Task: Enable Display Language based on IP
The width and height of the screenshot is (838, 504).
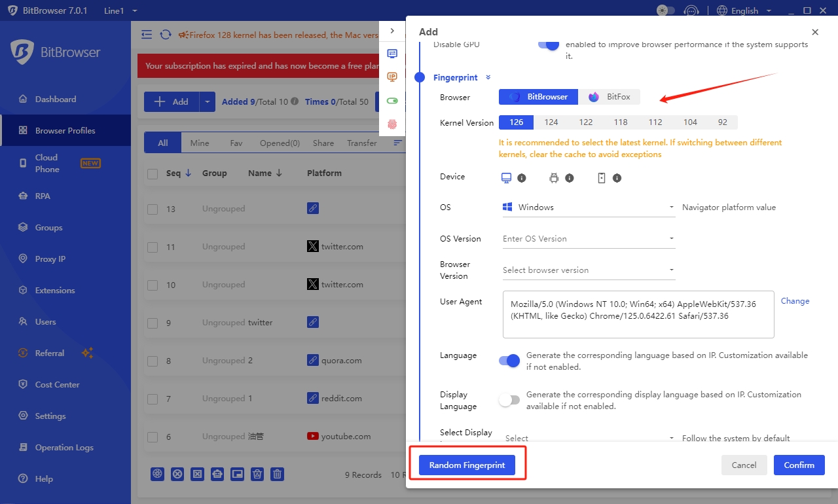Action: tap(509, 400)
